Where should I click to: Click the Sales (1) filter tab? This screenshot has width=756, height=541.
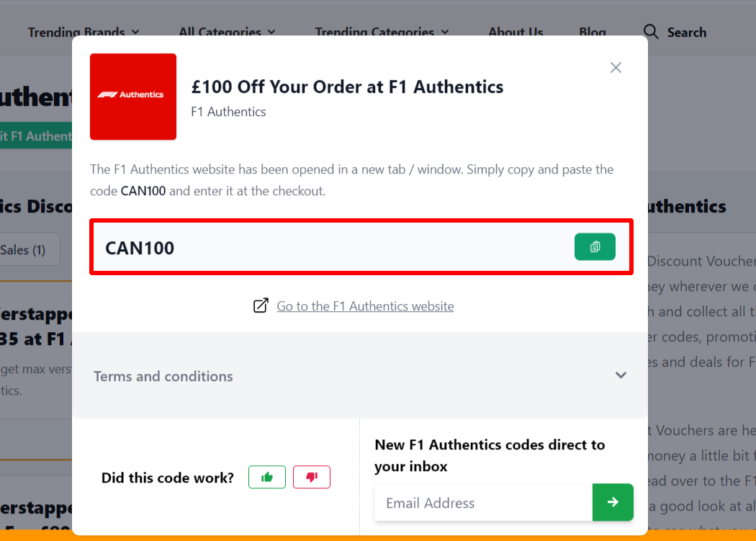tap(23, 250)
